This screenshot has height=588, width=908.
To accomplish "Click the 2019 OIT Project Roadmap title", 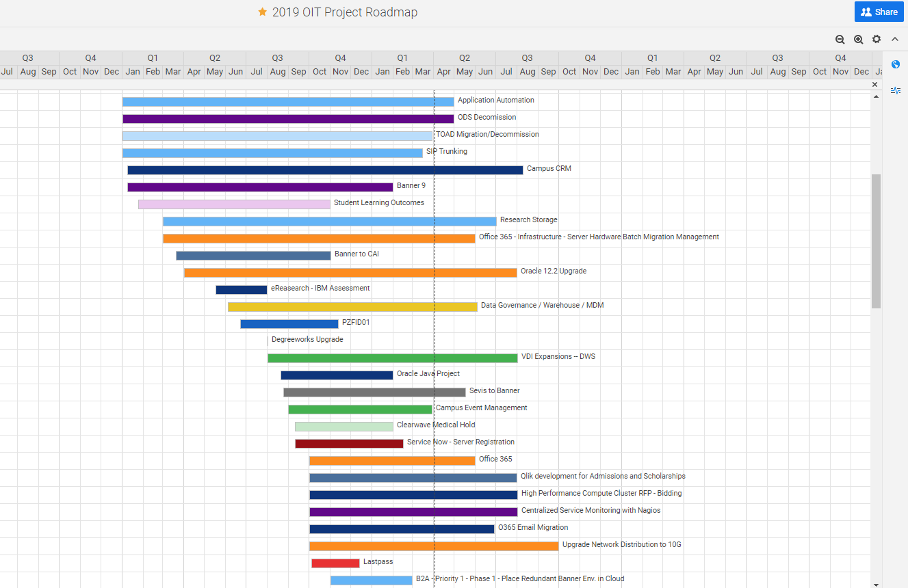I will (345, 12).
